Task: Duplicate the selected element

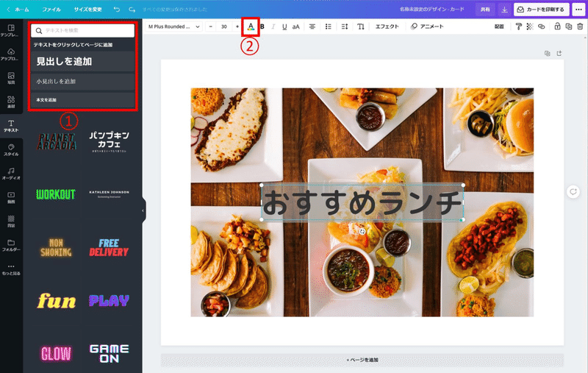Action: (x=568, y=26)
